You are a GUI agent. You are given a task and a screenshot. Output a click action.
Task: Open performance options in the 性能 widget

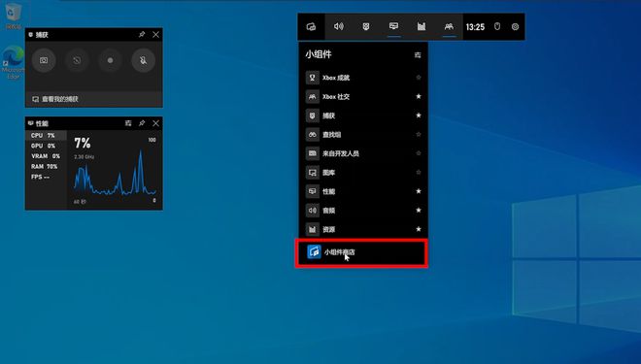pyautogui.click(x=128, y=123)
